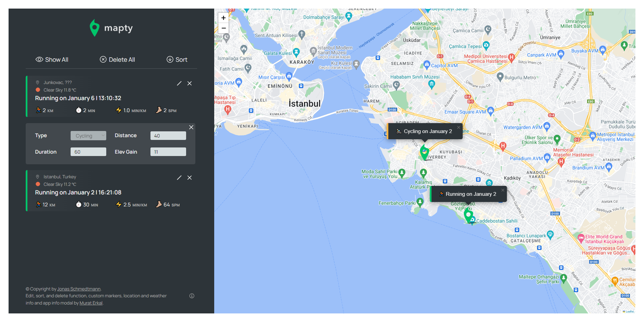Click the running workout map marker
The width and height of the screenshot is (644, 322).
(469, 216)
